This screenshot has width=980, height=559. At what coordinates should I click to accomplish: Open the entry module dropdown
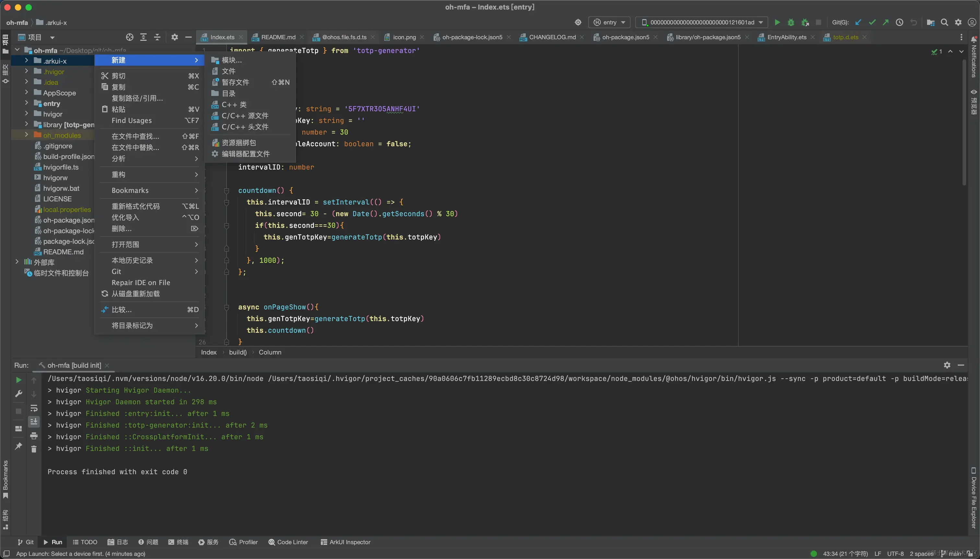(609, 22)
